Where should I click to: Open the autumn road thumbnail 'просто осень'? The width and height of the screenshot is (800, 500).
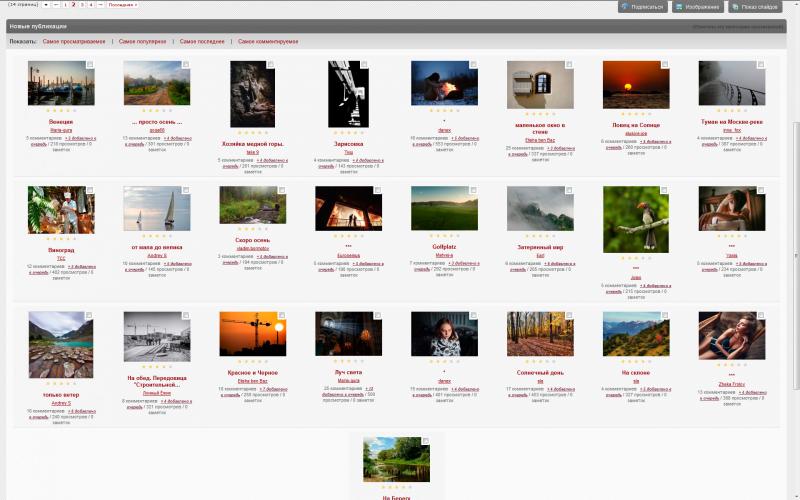coord(157,83)
